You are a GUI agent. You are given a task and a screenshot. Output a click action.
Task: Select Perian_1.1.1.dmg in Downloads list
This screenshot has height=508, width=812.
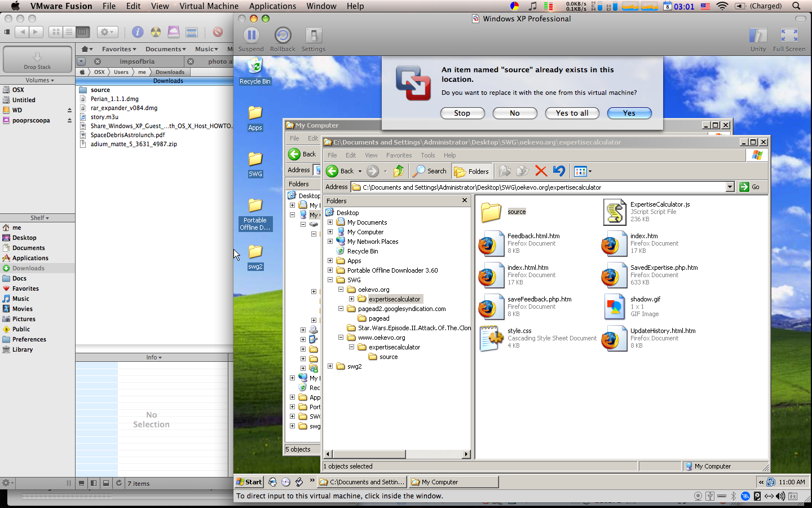pos(114,99)
